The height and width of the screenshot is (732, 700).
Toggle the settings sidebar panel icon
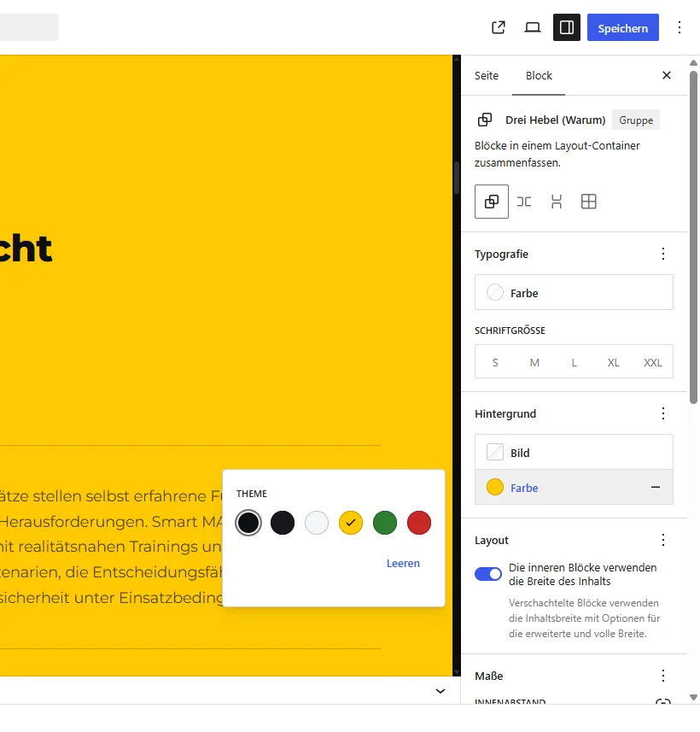[567, 27]
